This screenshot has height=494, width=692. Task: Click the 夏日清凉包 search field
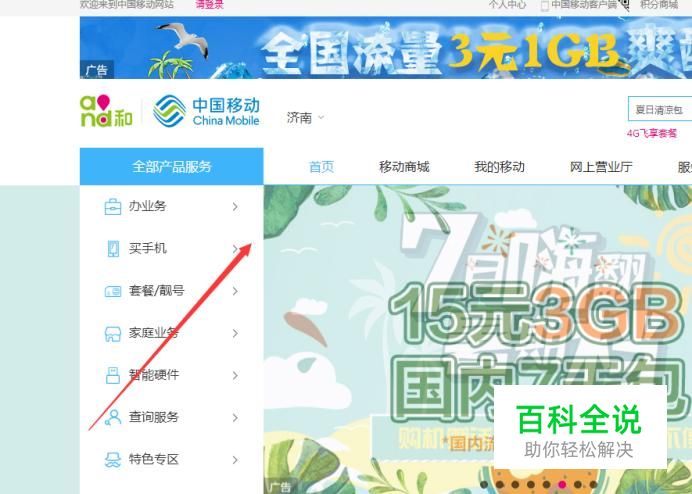(660, 109)
